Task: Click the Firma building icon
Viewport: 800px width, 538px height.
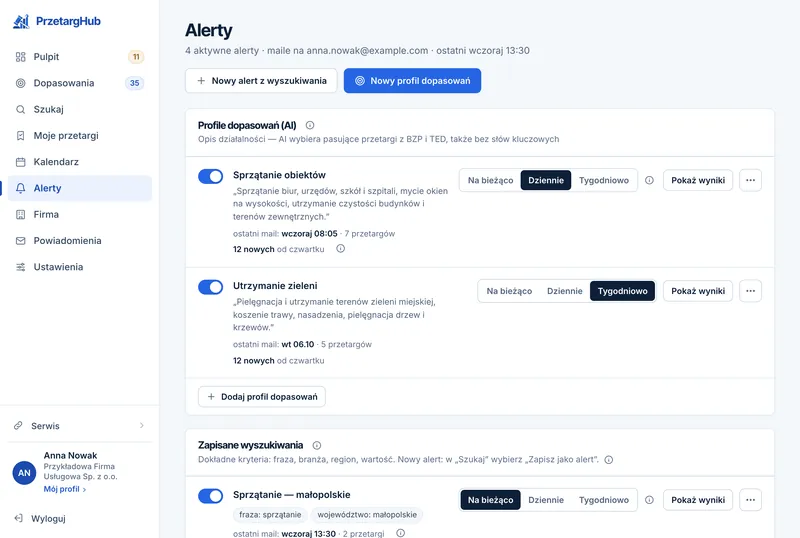Action: (20, 214)
